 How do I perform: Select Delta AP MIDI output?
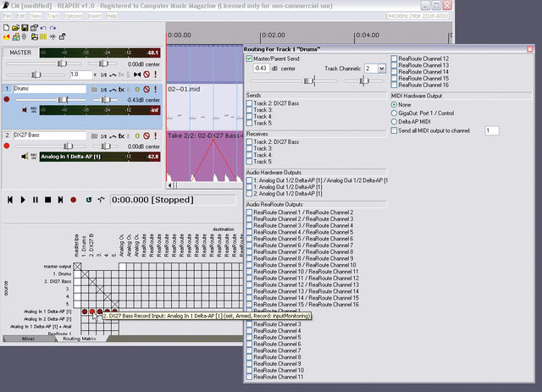tap(394, 122)
